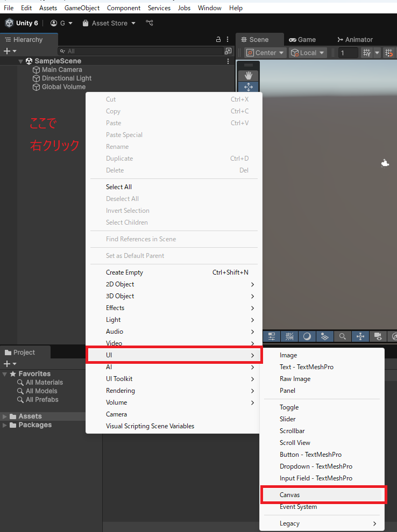Open the Help menu
Image resolution: width=397 pixels, height=532 pixels.
236,8
